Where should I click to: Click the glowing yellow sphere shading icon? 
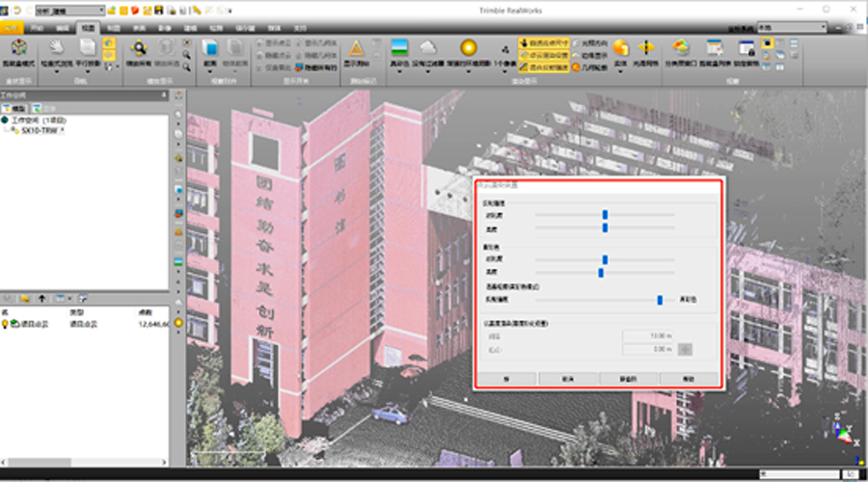coord(469,48)
